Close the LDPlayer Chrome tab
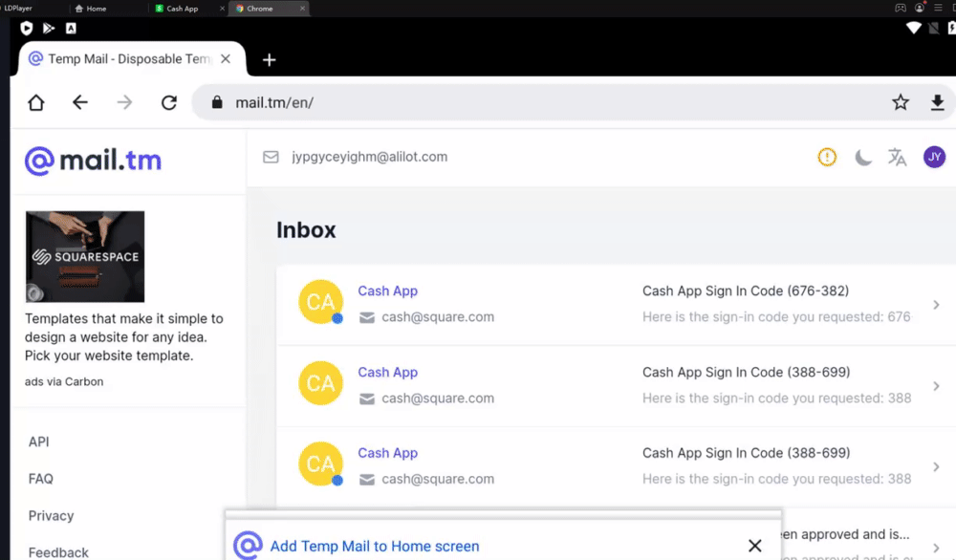The width and height of the screenshot is (956, 560). (x=302, y=9)
